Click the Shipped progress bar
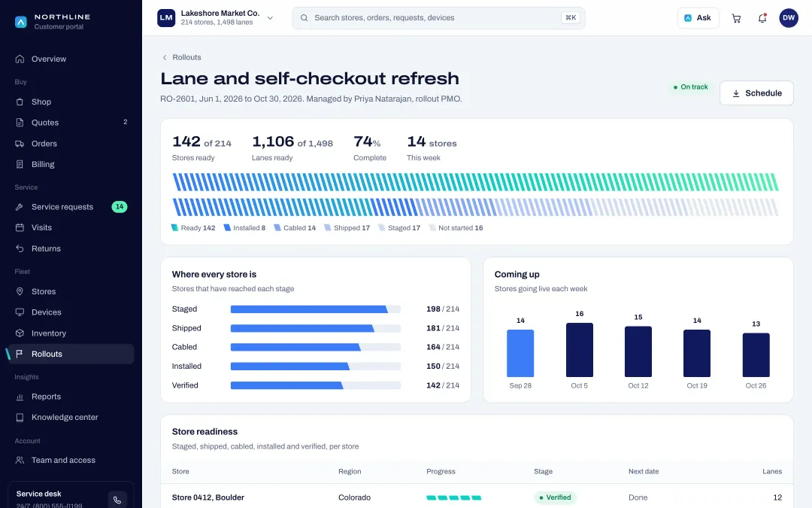The image size is (812, 508). tap(315, 329)
